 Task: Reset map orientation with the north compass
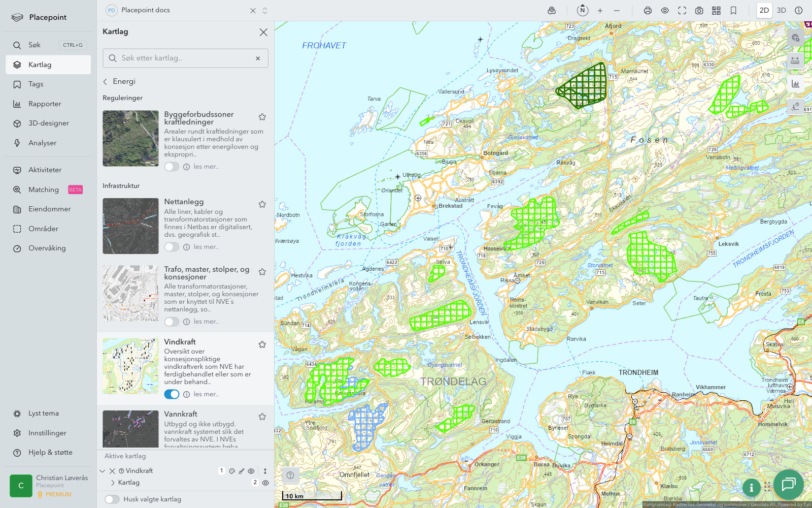coord(582,10)
